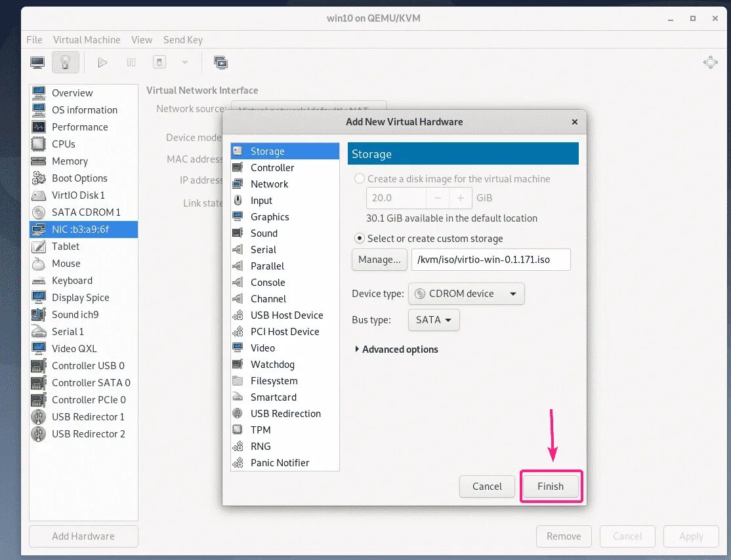Select USB Redirector 2 entry
731x560 pixels.
tap(83, 433)
